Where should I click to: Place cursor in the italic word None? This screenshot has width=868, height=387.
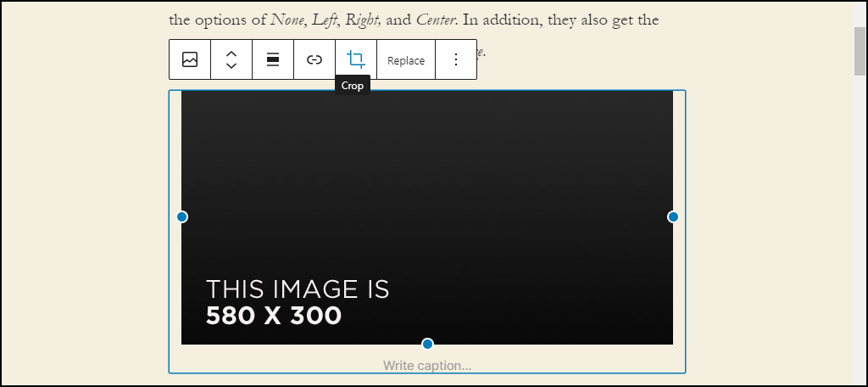[287, 20]
